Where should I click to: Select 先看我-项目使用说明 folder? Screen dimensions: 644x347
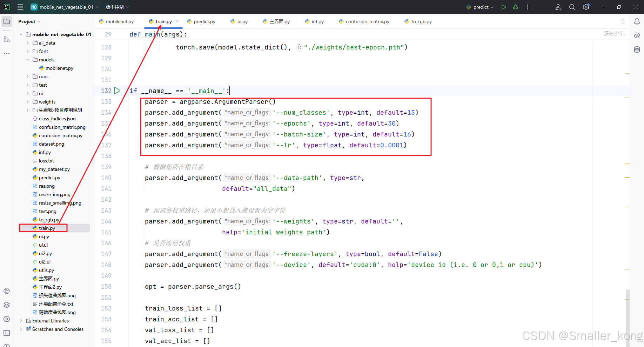(x=60, y=110)
